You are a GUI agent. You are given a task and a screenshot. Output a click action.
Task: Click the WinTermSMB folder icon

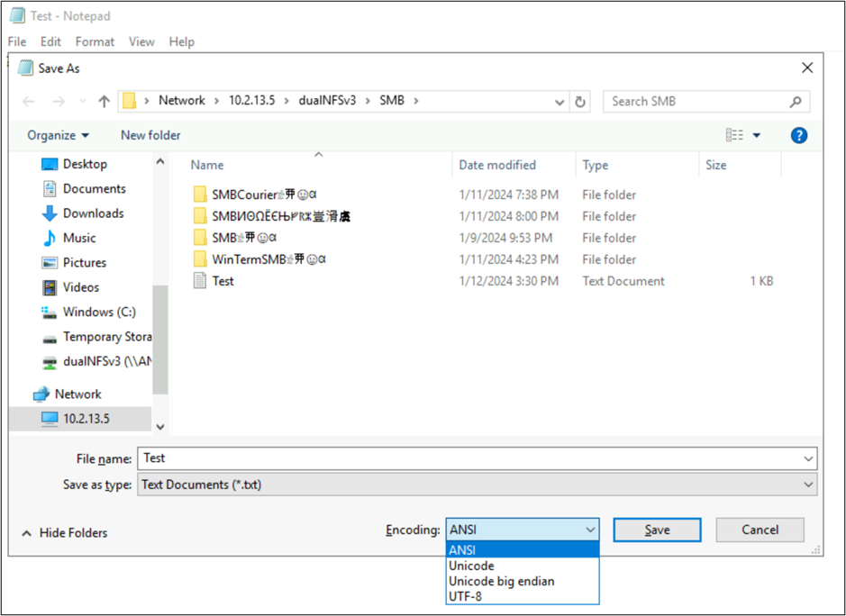coord(200,259)
